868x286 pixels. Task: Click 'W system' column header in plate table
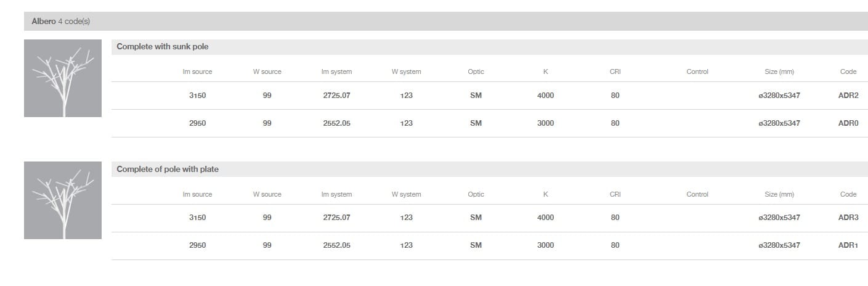click(x=406, y=194)
